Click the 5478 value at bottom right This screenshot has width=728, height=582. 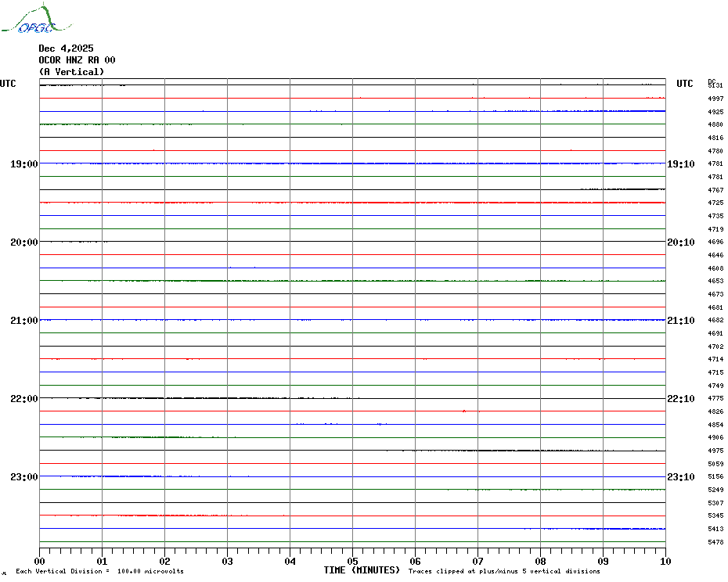coord(715,542)
